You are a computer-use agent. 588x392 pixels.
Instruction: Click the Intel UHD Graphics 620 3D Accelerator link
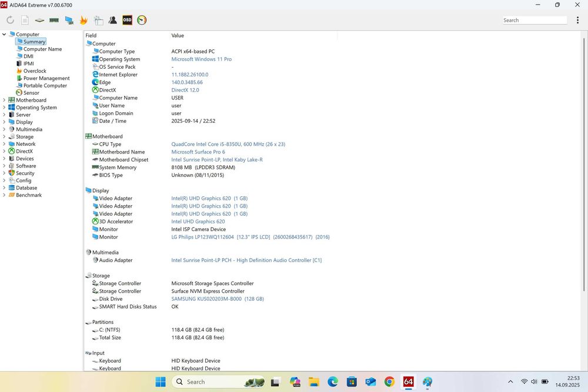(198, 222)
